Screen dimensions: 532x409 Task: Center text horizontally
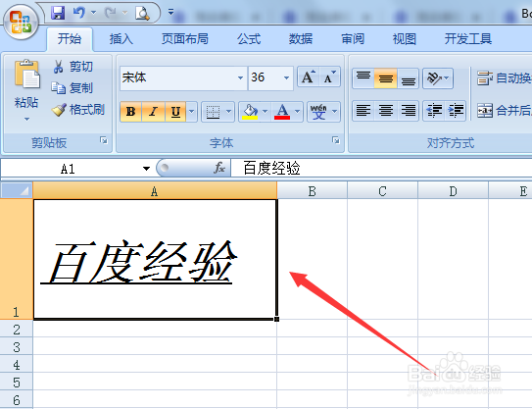tap(386, 111)
